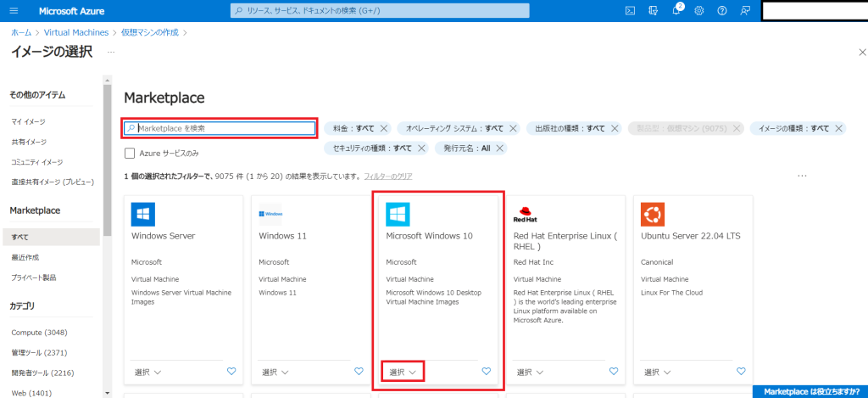Remove the 発行元名 filter with X
This screenshot has width=868, height=398.
point(499,148)
